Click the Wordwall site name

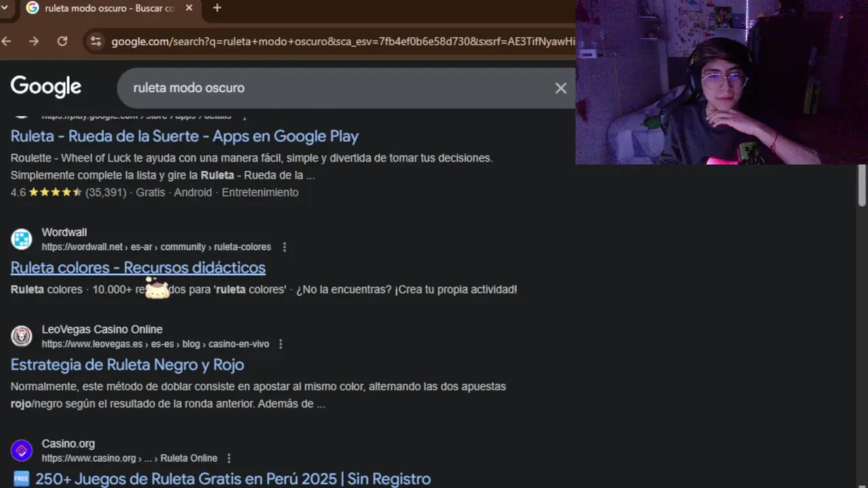[x=64, y=232]
